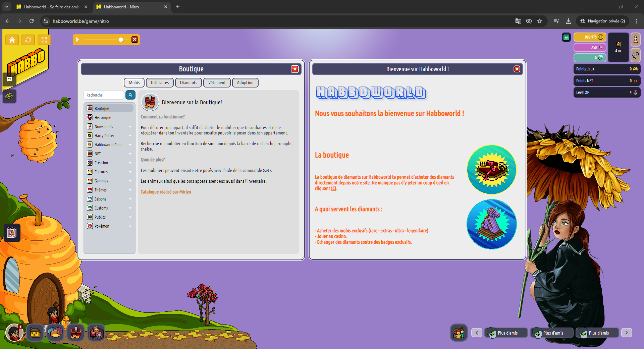Close the Bienvenue sur Habboworld window
644x349 pixels.
pos(517,69)
